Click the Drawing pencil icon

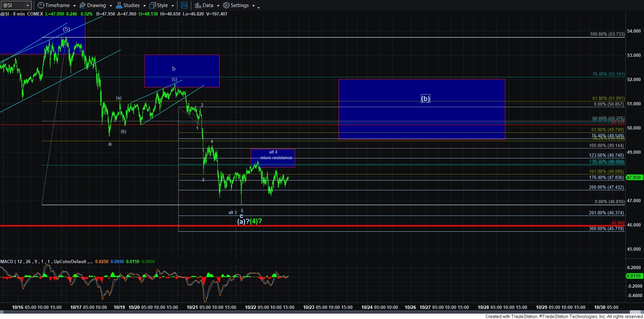click(x=82, y=5)
